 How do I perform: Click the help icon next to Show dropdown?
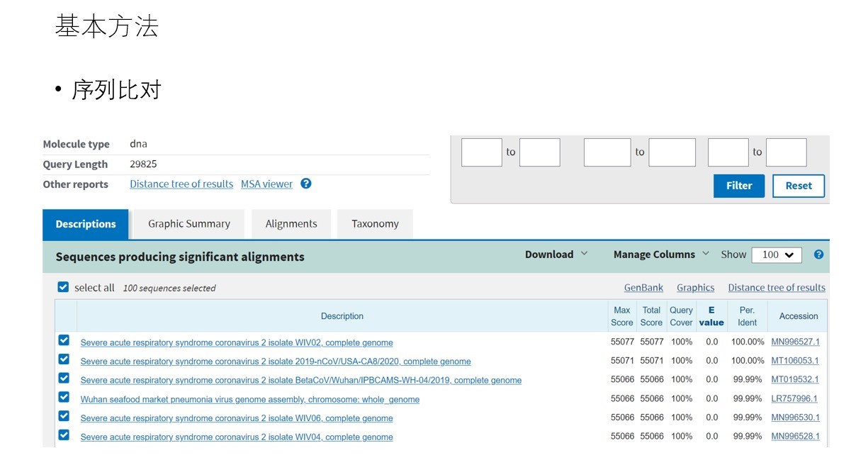(818, 254)
